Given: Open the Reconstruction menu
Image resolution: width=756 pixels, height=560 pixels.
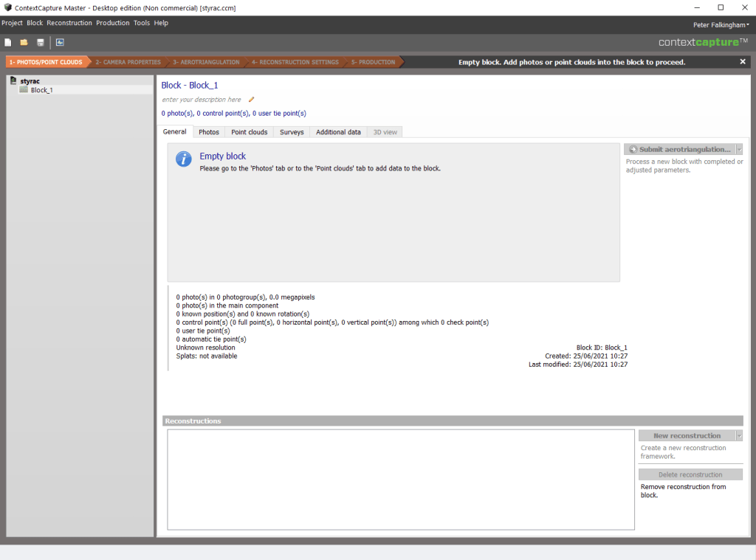Looking at the screenshot, I should [69, 23].
